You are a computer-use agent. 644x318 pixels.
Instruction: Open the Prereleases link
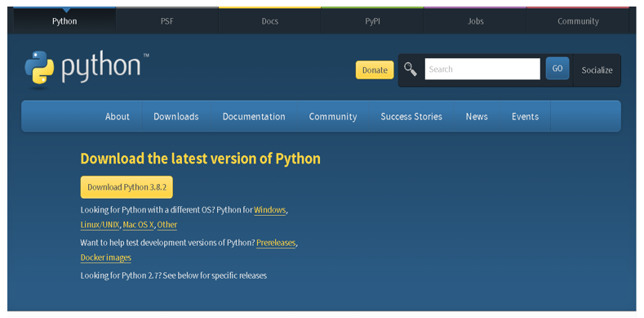276,243
